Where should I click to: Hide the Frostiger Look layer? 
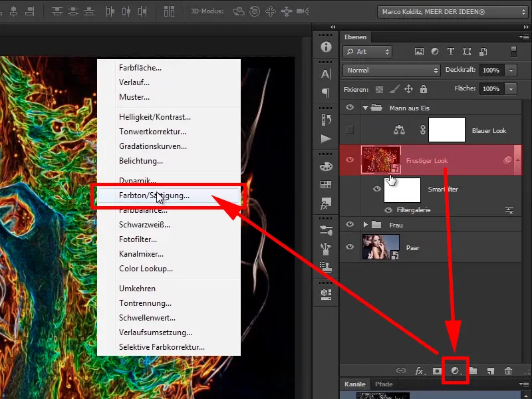point(350,160)
